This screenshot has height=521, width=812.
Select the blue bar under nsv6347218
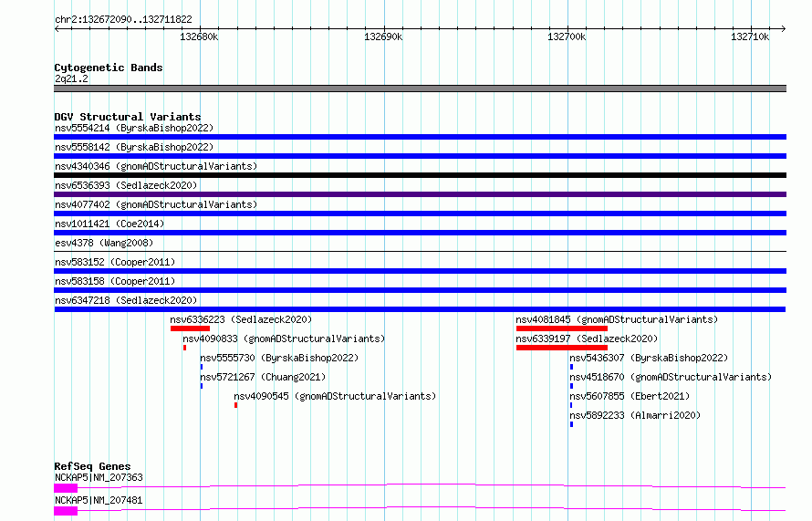click(420, 309)
